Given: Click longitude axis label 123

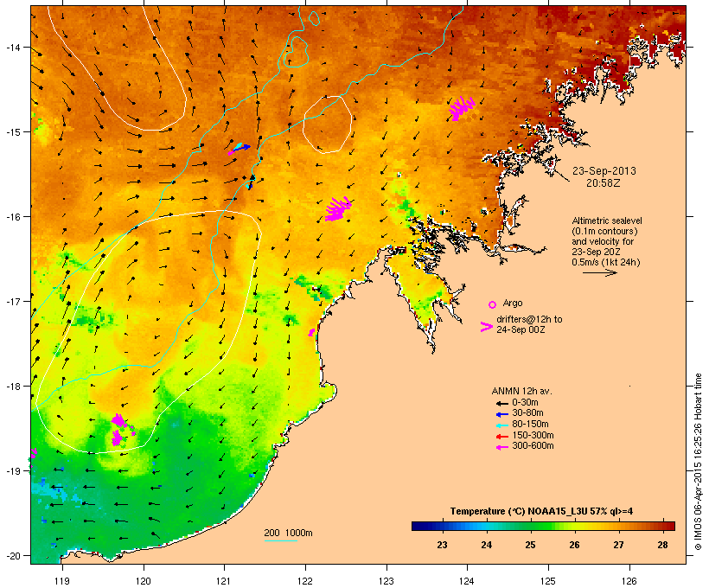Looking at the screenshot, I should (386, 581).
